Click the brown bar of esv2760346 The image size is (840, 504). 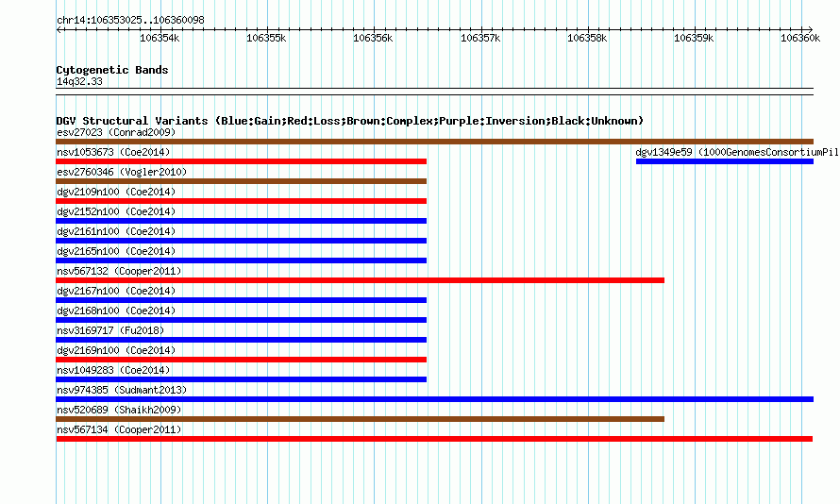click(x=241, y=181)
